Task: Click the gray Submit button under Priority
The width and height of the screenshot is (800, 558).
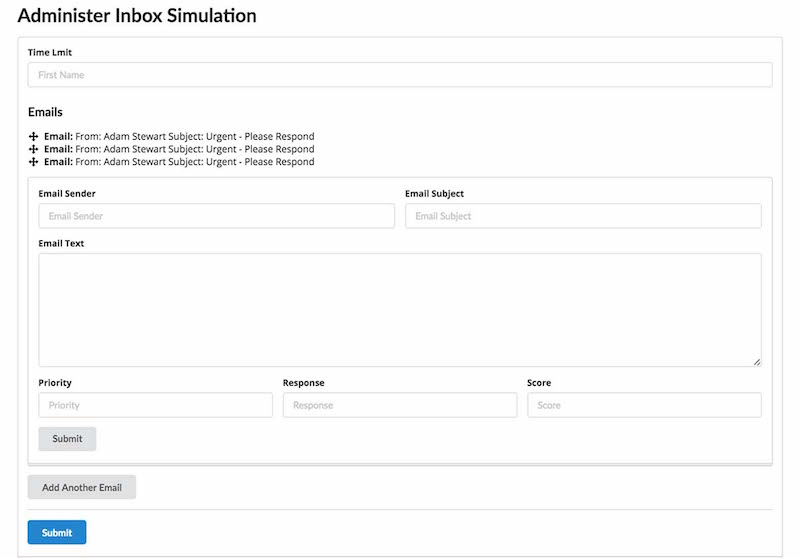Action: tap(67, 439)
